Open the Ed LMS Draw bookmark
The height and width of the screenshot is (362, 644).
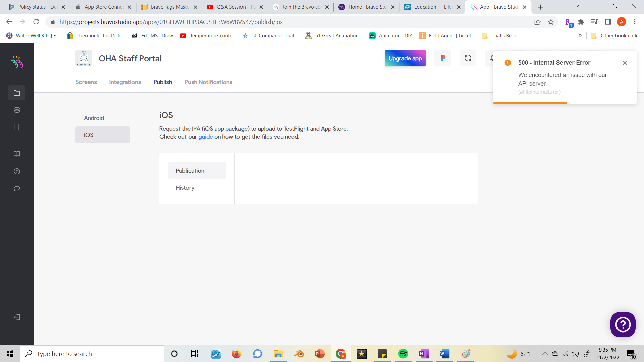coord(153,35)
